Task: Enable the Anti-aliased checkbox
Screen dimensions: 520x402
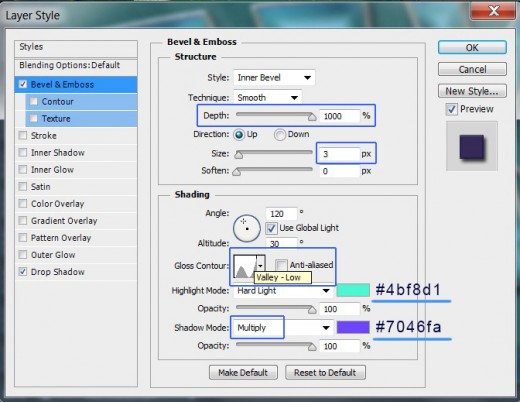Action: coord(281,265)
